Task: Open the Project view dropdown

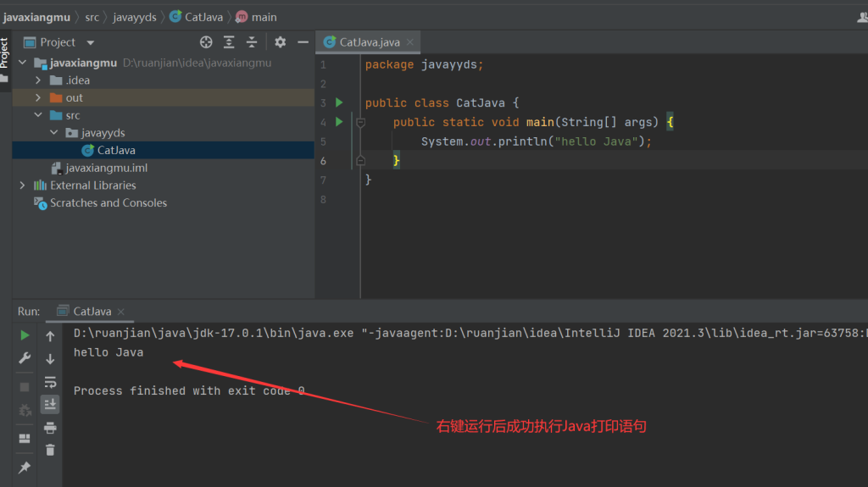Action: (91, 42)
